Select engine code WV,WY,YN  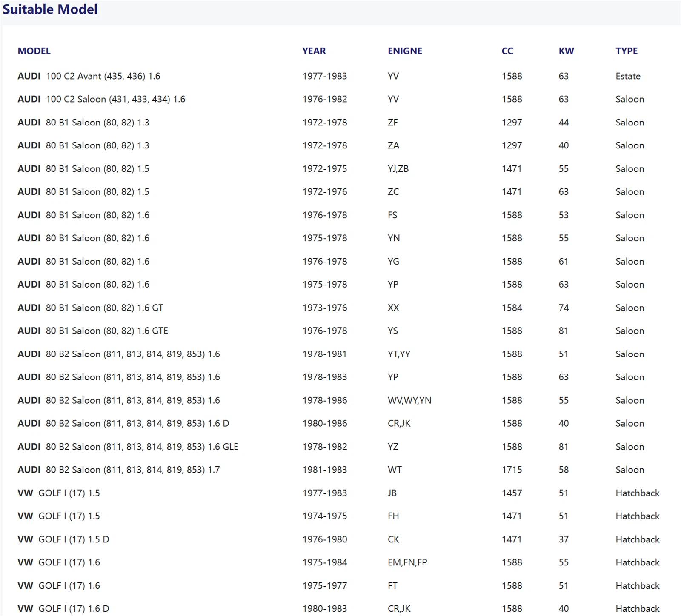[409, 400]
